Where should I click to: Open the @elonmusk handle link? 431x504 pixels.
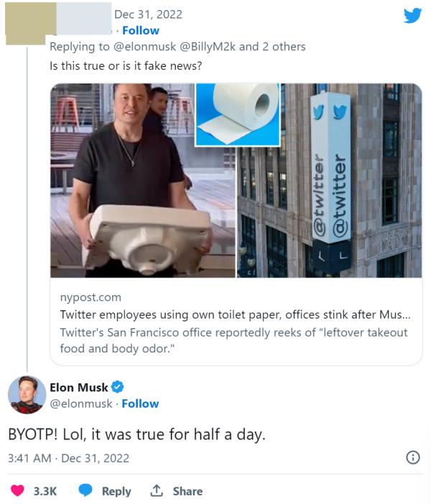pyautogui.click(x=80, y=403)
